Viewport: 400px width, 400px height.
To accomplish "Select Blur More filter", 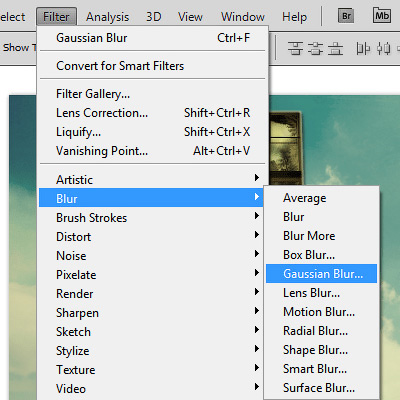I will coord(321,236).
